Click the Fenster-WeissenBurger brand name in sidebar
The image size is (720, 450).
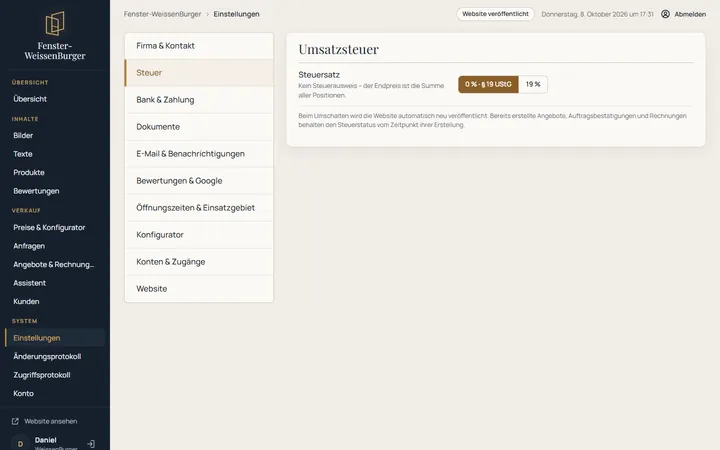click(x=55, y=51)
